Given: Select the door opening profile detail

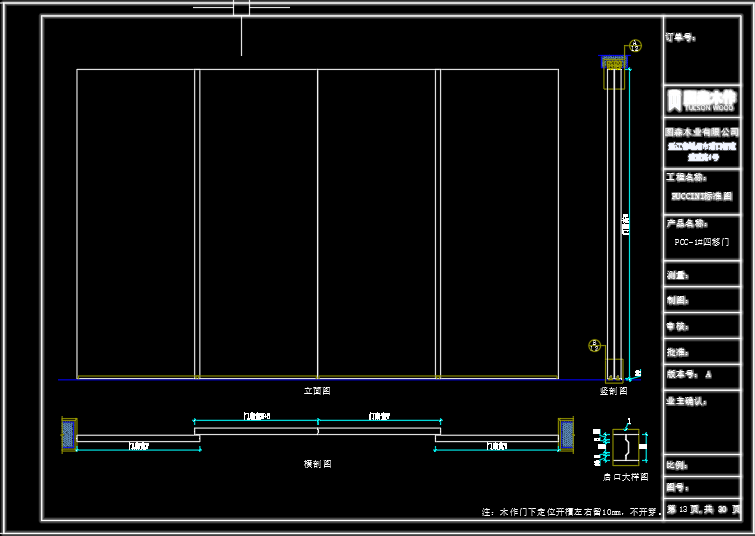Looking at the screenshot, I should click(626, 446).
